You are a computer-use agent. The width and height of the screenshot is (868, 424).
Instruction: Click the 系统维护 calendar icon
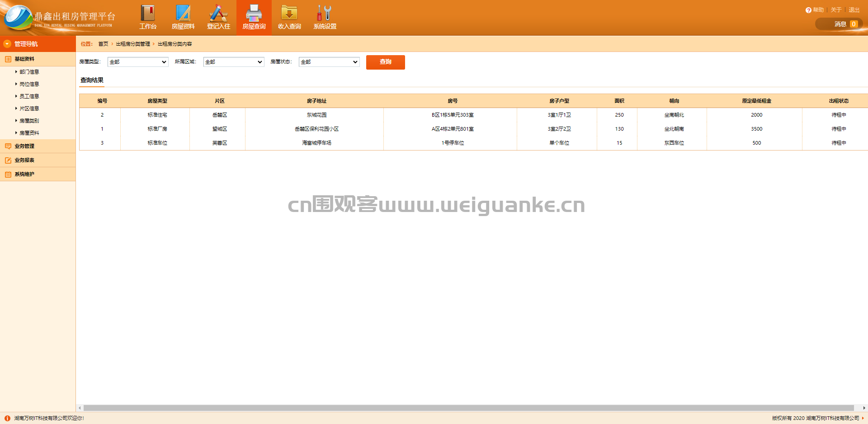click(8, 174)
